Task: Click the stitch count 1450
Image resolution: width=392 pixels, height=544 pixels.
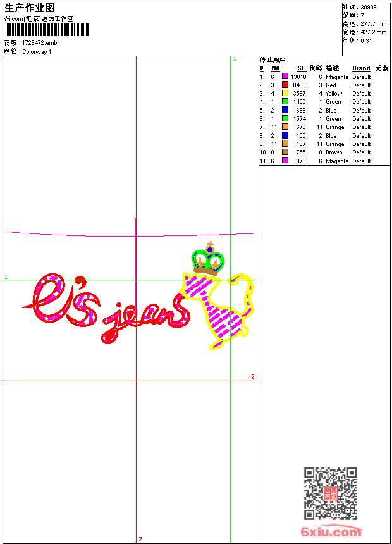Action: (299, 102)
